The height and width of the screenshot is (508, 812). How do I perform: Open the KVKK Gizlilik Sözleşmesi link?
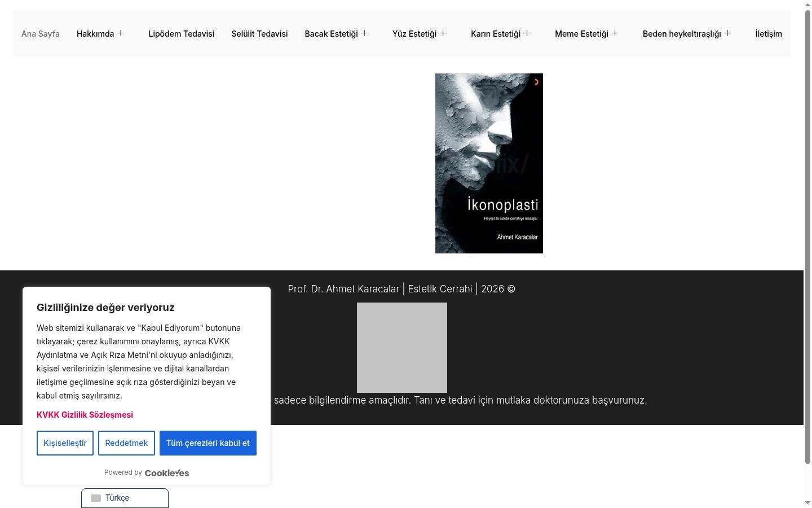(x=85, y=415)
